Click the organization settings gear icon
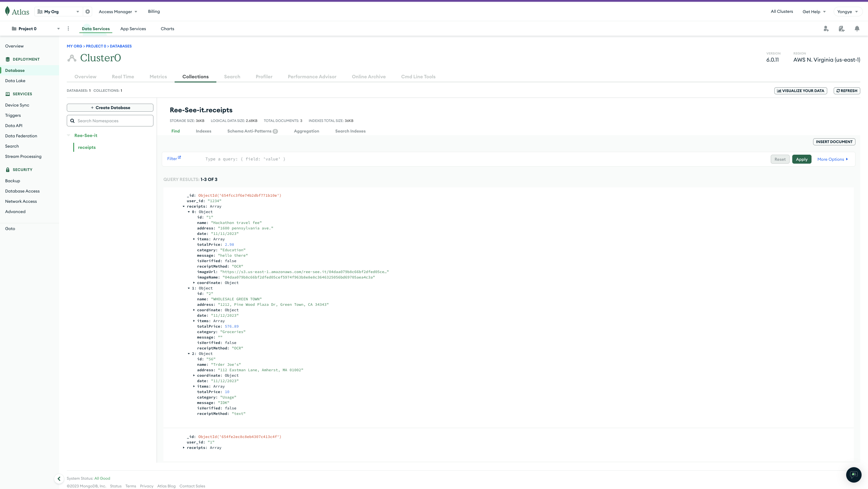The height and width of the screenshot is (489, 868). point(88,12)
